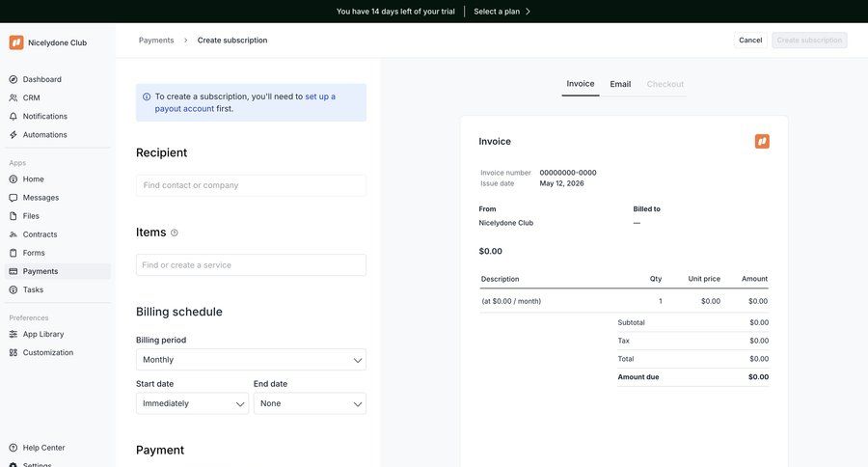Click the Nicelydone Club orange logo icon

click(16, 42)
